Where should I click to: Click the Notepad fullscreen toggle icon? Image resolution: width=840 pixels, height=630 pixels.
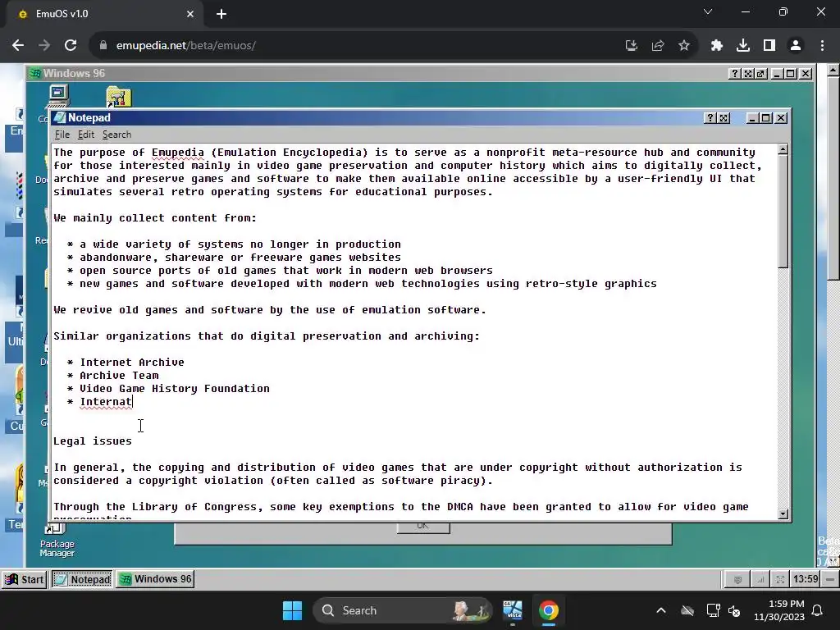724,118
